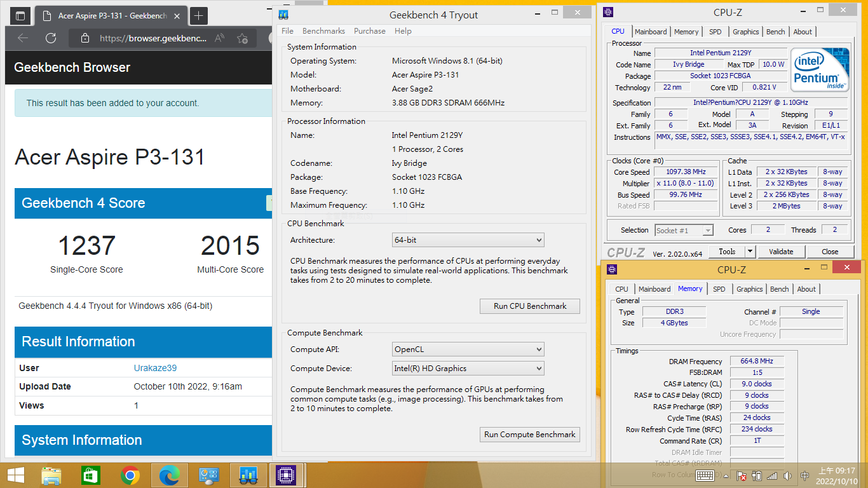Open SPD tab in lower CPU-Z window
Screen dimensions: 868x488
[x=719, y=289]
